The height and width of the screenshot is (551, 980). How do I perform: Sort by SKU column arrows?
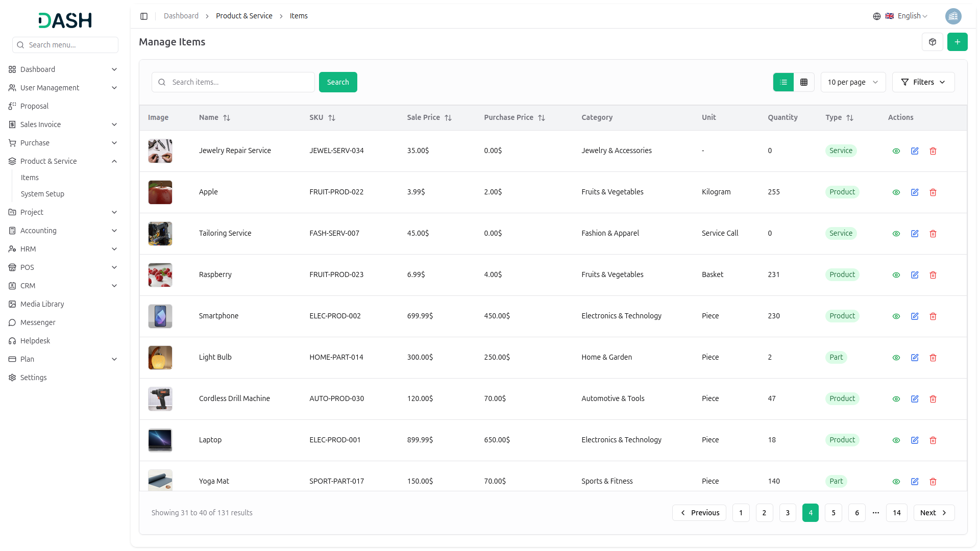point(332,118)
